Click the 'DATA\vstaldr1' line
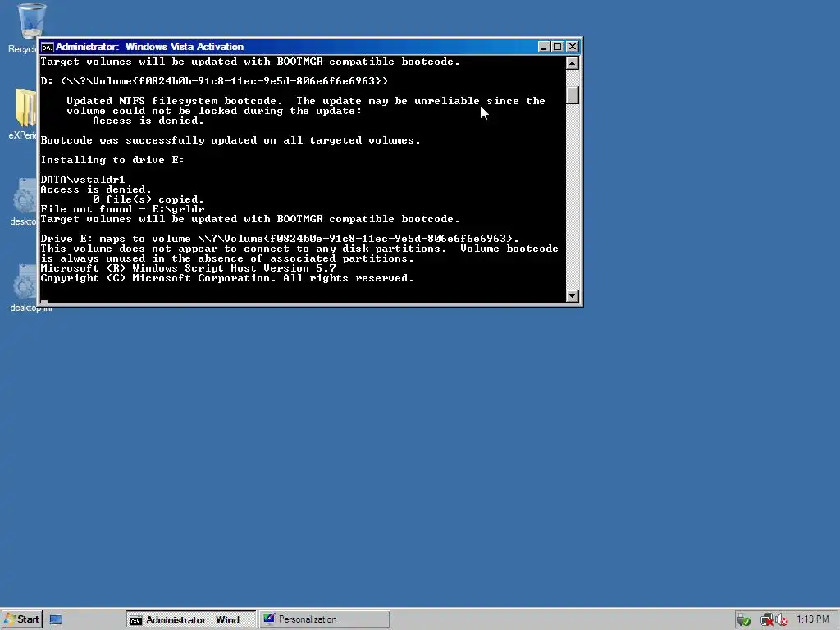Screen dimensions: 840x630 (x=83, y=180)
